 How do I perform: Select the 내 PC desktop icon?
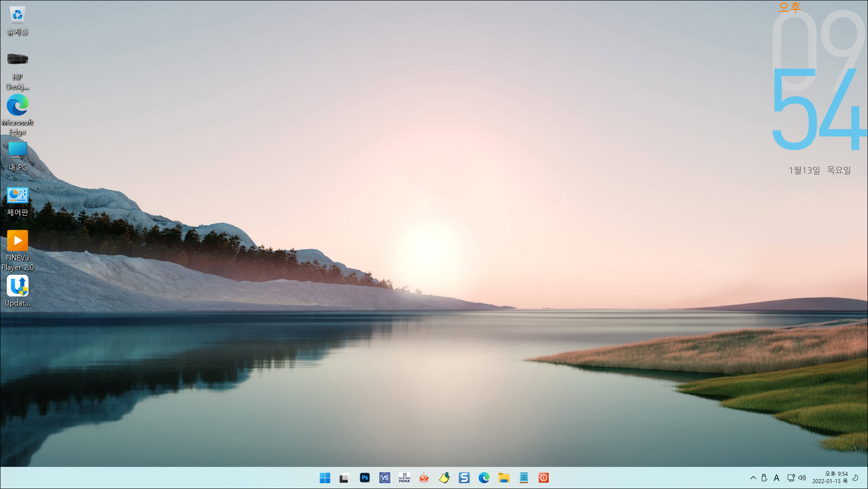18,156
